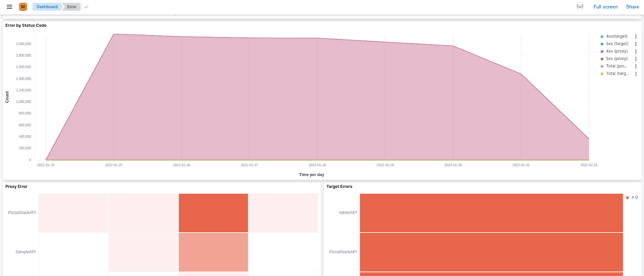Open options dots for 4xx (proxy) legend
Screen dimensions: 644x276
636,51
